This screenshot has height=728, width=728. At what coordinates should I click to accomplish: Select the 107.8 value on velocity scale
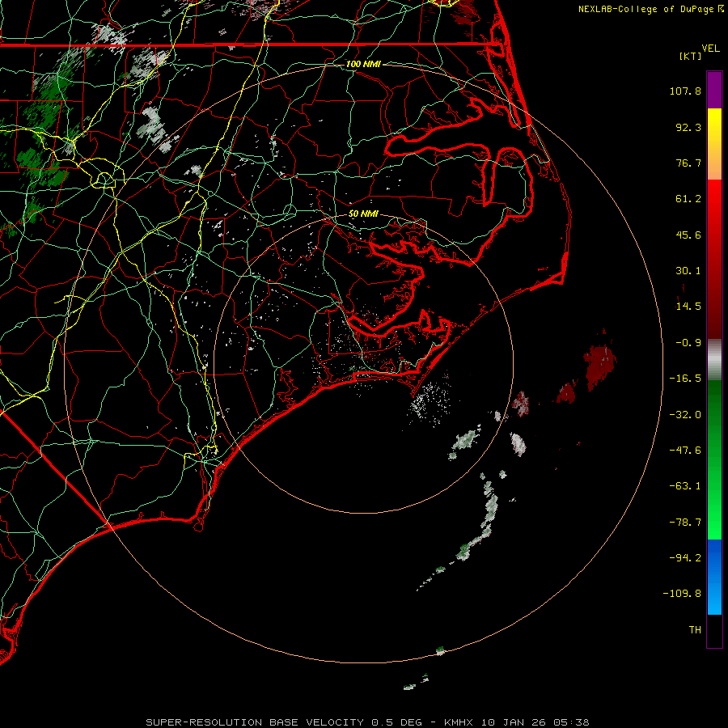(x=685, y=91)
